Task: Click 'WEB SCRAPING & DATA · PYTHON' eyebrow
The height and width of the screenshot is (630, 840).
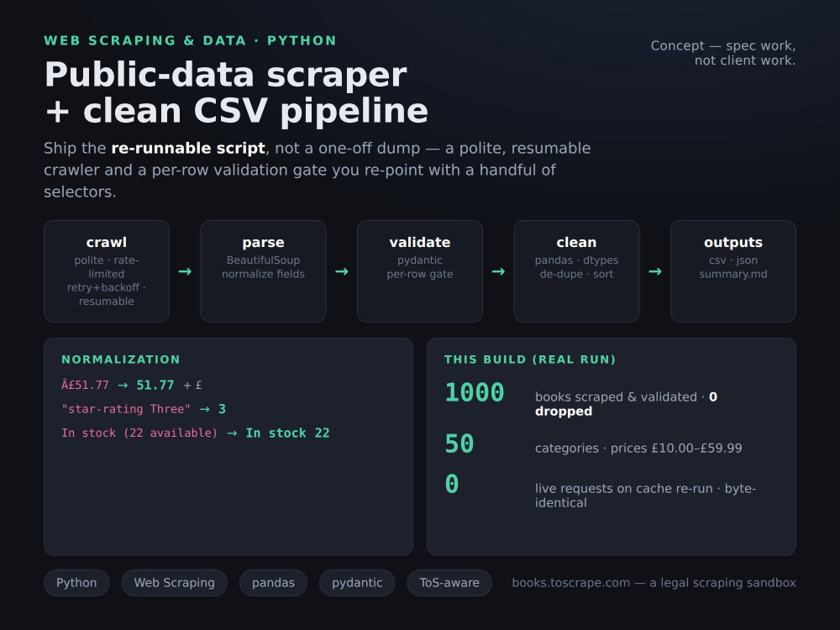Action: (190, 40)
